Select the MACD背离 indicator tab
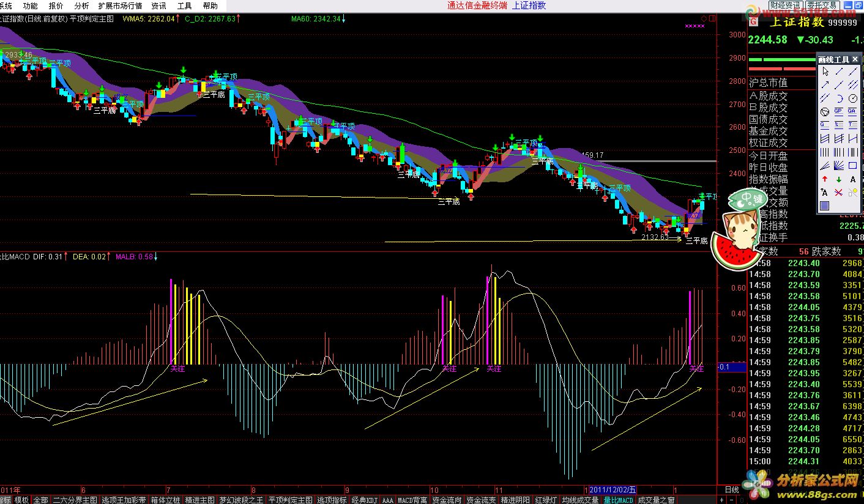 pos(412,500)
